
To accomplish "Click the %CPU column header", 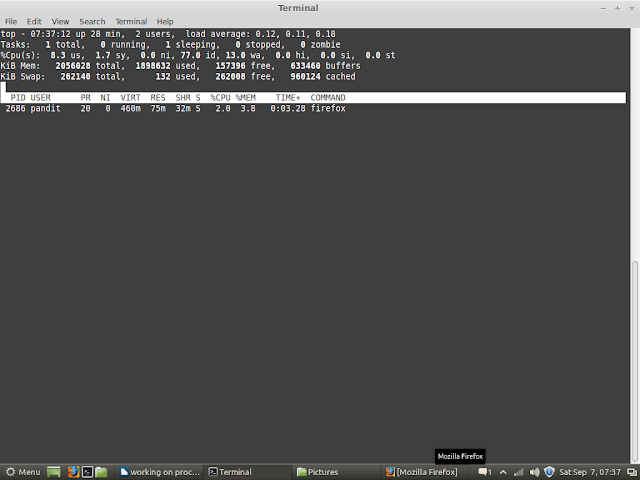I will coord(220,98).
